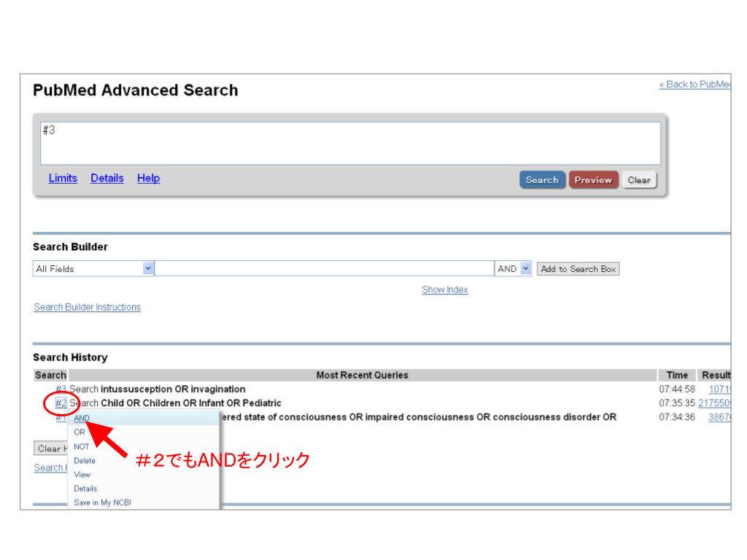Click the Clear History button
The height and width of the screenshot is (560, 747).
(50, 448)
